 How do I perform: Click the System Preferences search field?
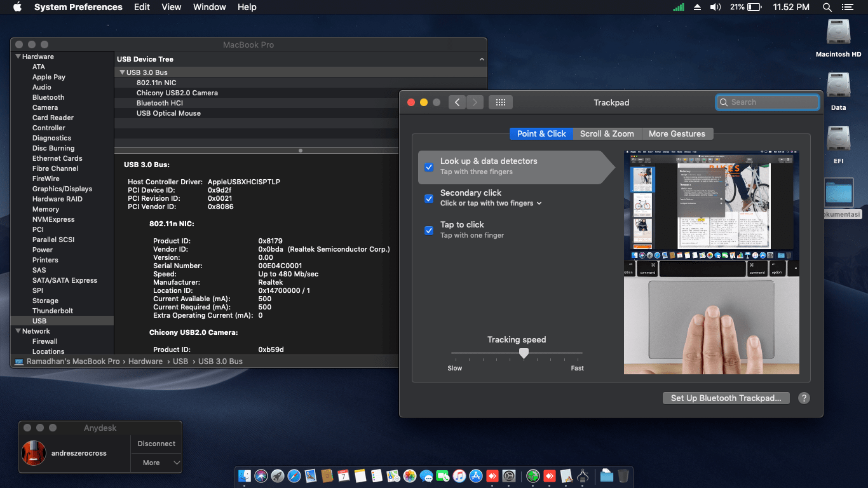coord(768,102)
